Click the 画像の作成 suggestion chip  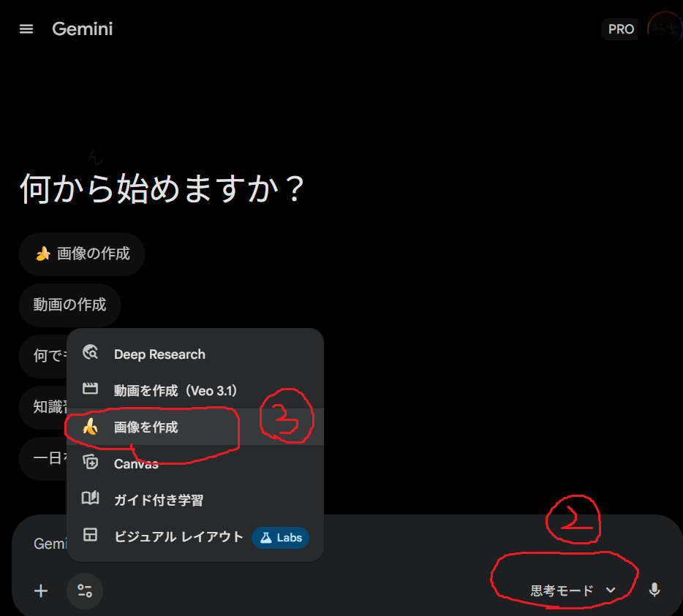82,254
